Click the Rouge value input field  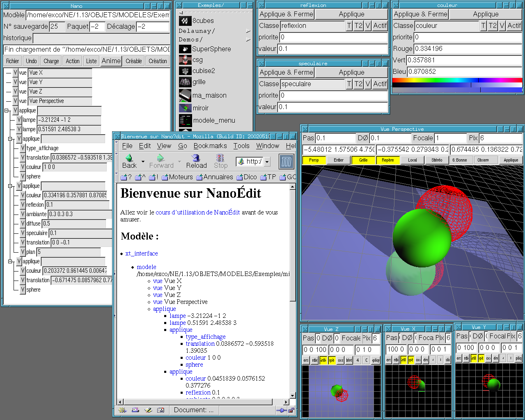point(467,48)
